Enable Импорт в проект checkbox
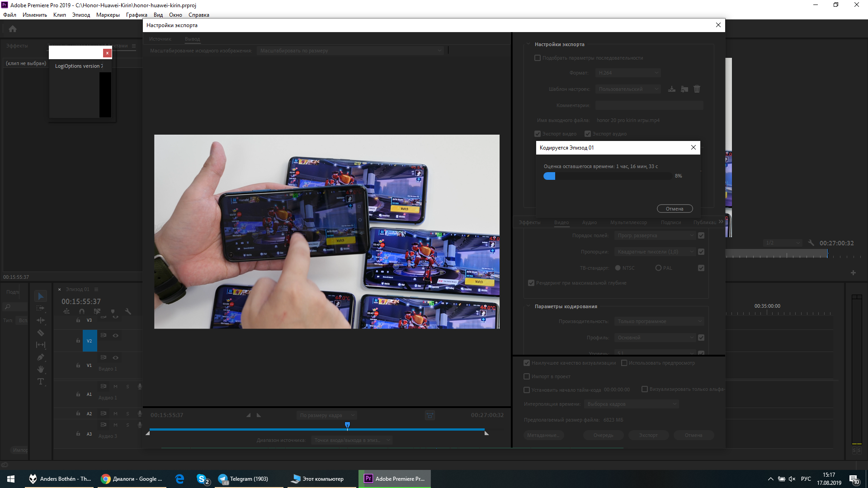 (x=527, y=376)
